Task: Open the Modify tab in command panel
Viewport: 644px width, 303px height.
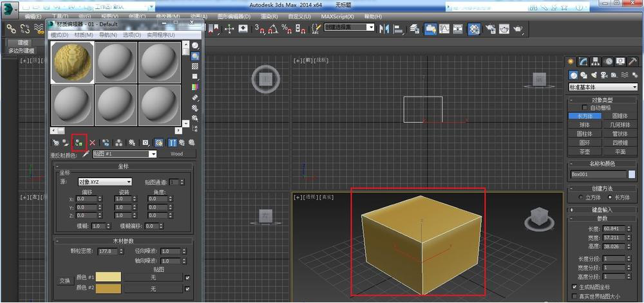Action: [583, 62]
